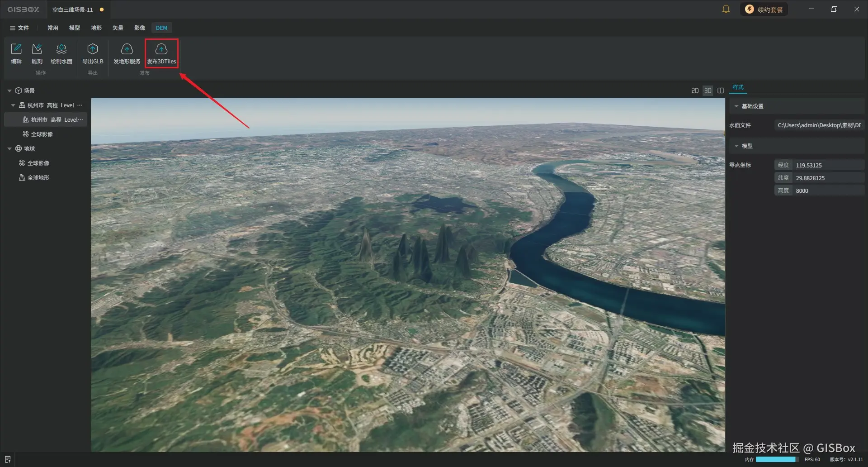Switch to the 模型 ribbon tab
Screen dimensions: 868x467
(x=75, y=28)
